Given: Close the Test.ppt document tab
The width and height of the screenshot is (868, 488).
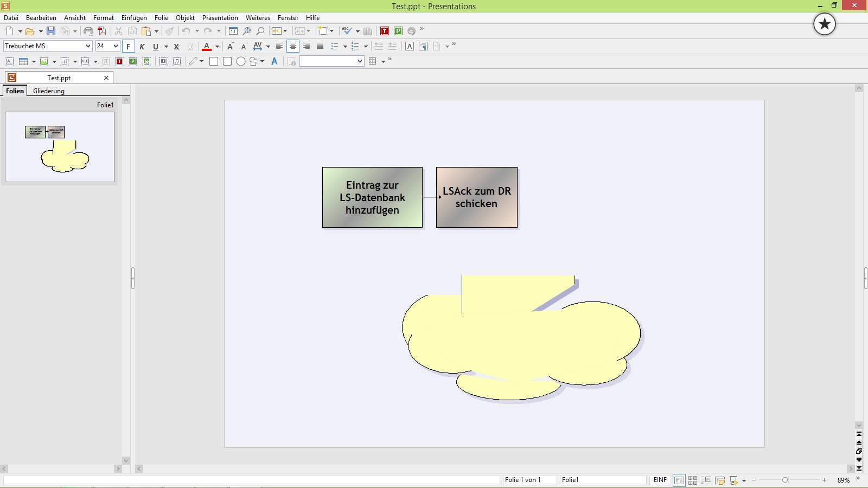Looking at the screenshot, I should pos(106,78).
